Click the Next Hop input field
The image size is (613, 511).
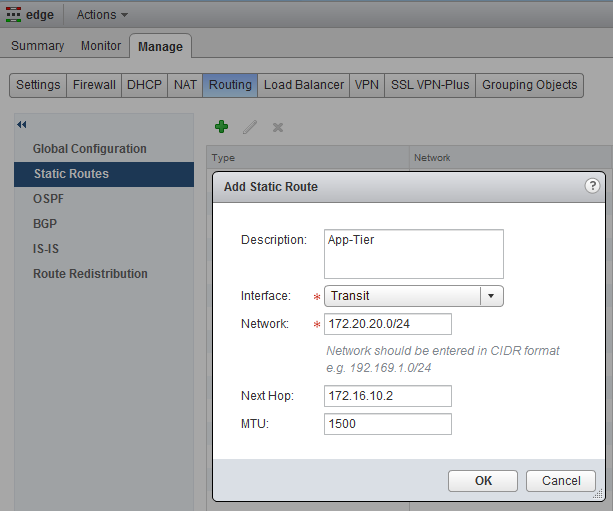coord(388,396)
